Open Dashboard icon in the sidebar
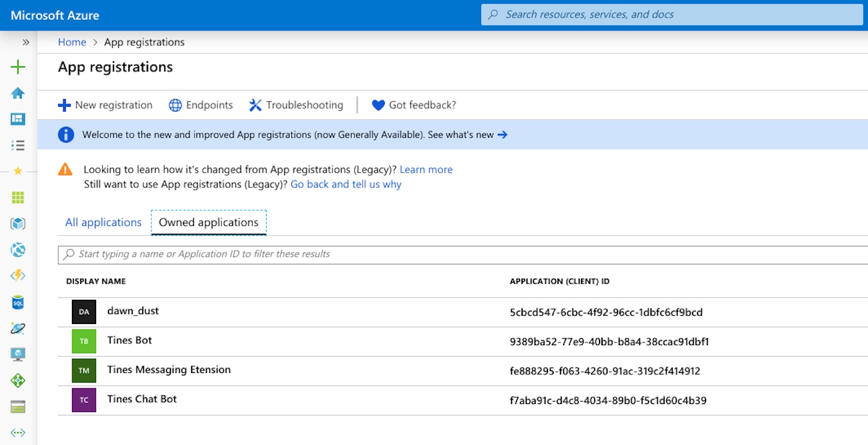The image size is (868, 445). pyautogui.click(x=18, y=119)
